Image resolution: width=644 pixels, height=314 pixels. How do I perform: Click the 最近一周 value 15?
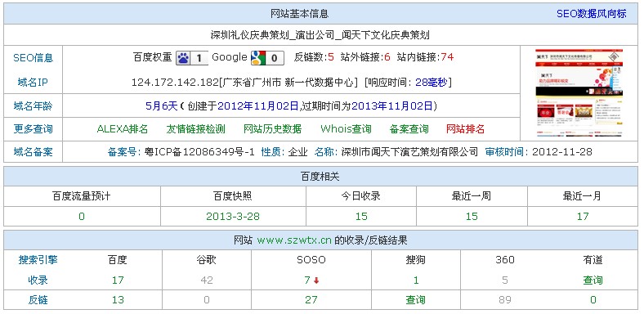472,217
